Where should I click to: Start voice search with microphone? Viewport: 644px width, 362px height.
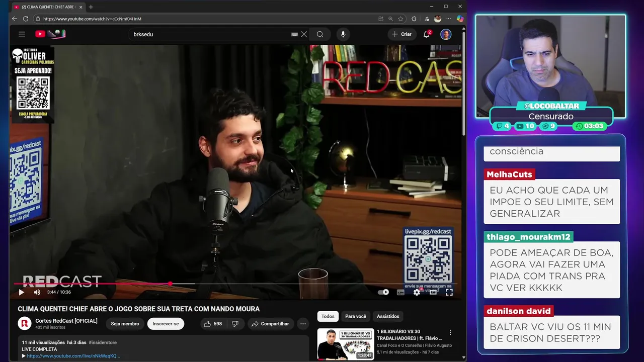(343, 34)
